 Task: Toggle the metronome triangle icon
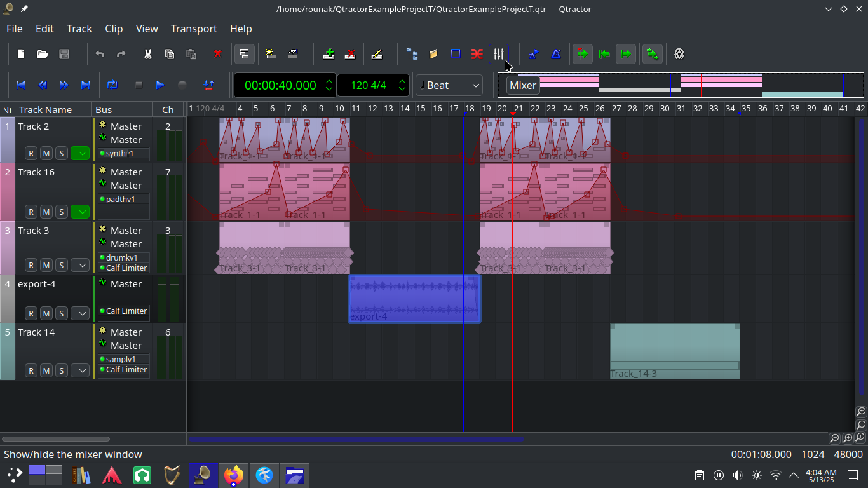click(x=556, y=54)
